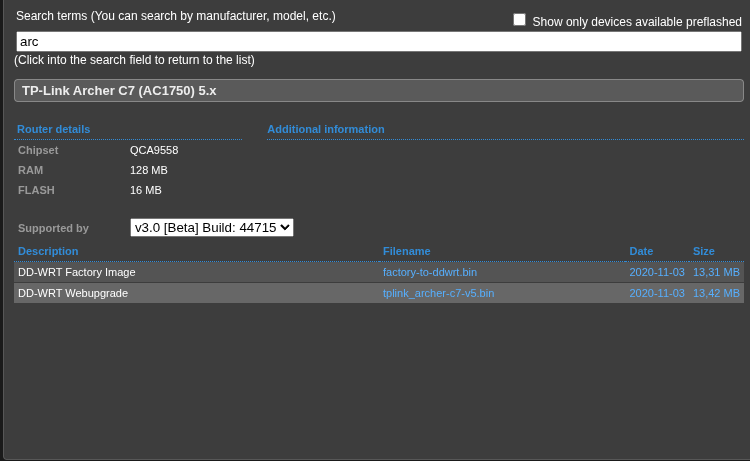
Task: Click the 16 MB FLASH value
Action: (x=145, y=190)
